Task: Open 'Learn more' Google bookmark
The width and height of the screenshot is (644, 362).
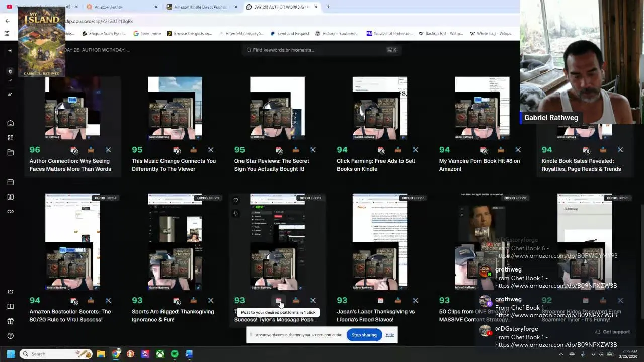Action: pyautogui.click(x=147, y=34)
